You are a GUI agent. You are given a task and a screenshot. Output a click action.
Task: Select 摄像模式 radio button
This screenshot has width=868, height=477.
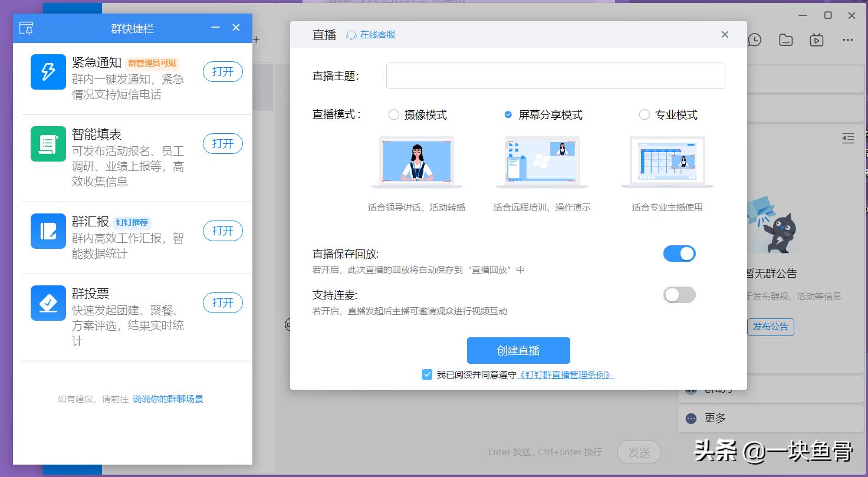click(x=394, y=114)
